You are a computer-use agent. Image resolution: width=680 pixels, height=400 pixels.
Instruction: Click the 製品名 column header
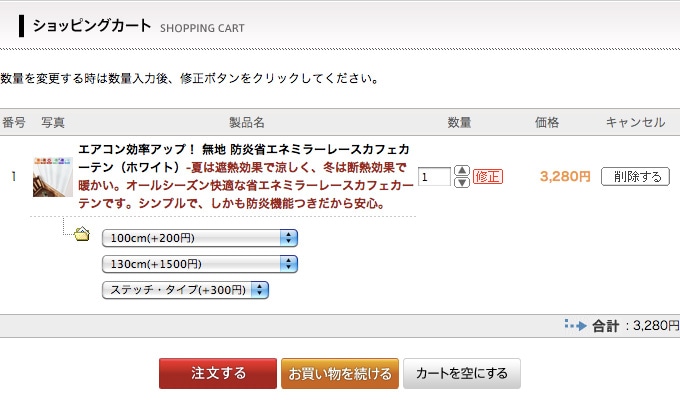pos(246,123)
